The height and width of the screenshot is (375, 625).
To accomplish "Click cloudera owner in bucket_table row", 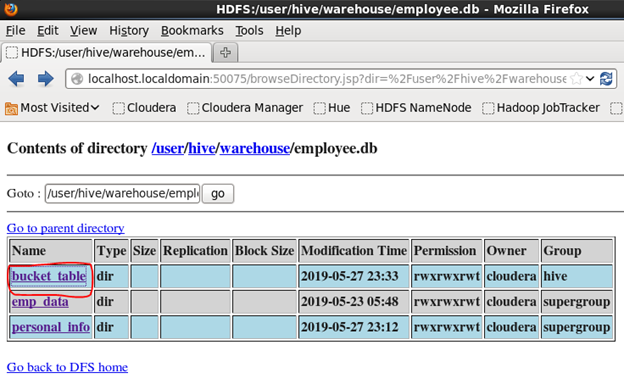I will point(511,276).
